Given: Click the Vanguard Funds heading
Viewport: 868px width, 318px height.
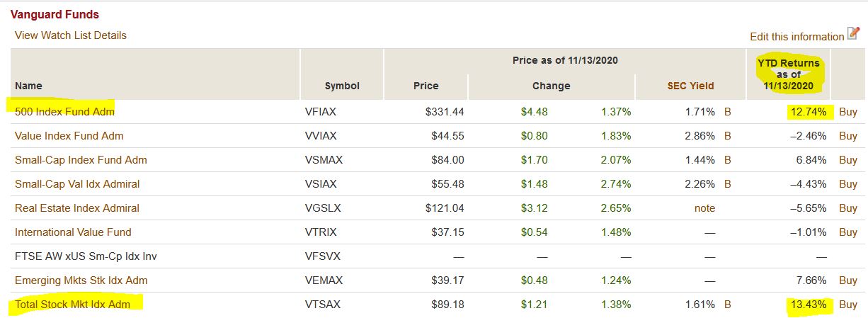Looking at the screenshot, I should pos(55,14).
